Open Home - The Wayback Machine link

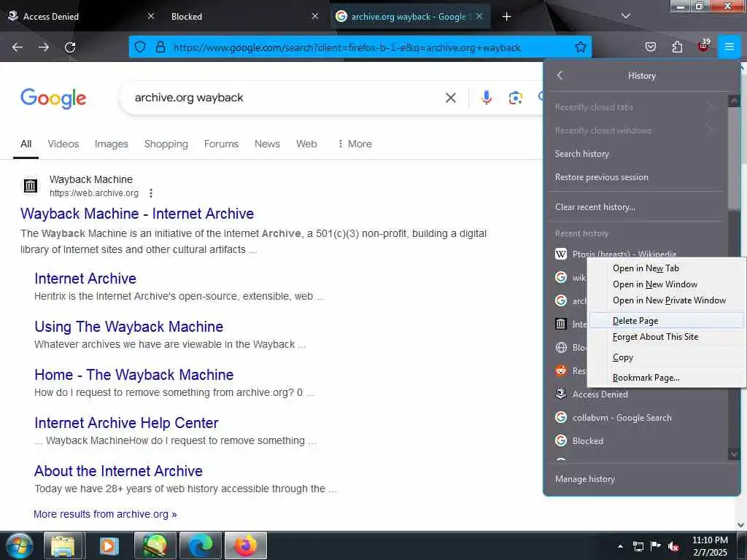134,375
